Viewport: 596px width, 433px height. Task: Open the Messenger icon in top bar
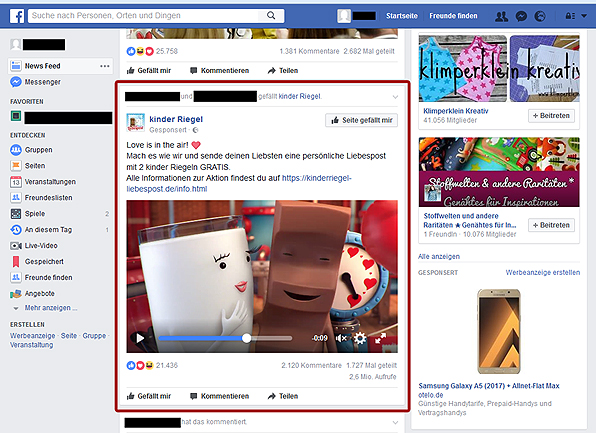521,16
